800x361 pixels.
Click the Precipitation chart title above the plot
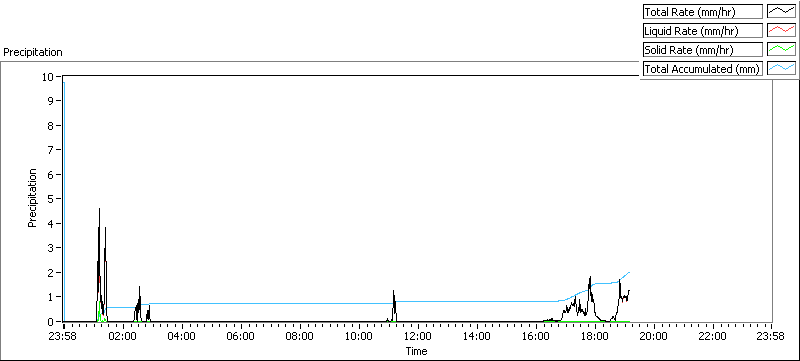coord(33,52)
